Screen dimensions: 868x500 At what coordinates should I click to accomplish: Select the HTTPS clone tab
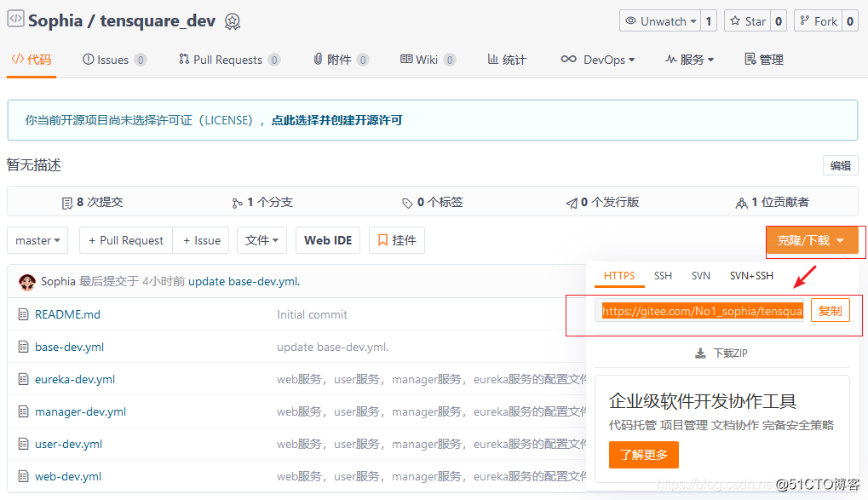tap(619, 276)
